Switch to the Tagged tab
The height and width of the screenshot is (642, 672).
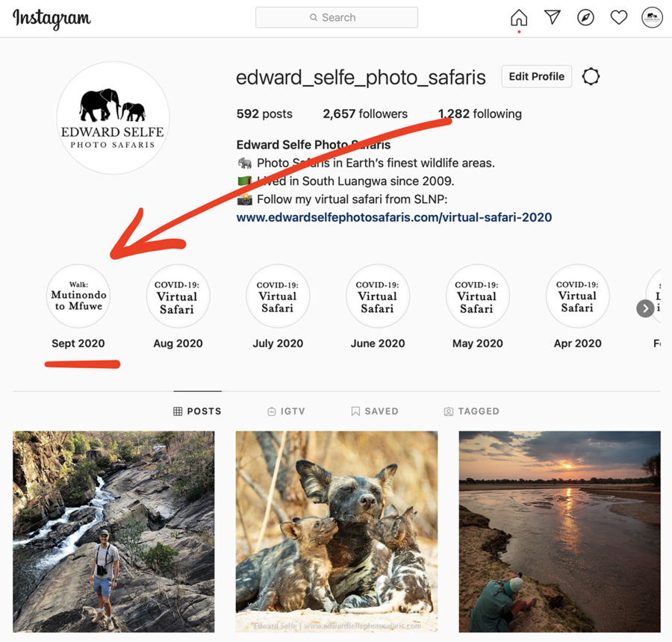coord(471,411)
